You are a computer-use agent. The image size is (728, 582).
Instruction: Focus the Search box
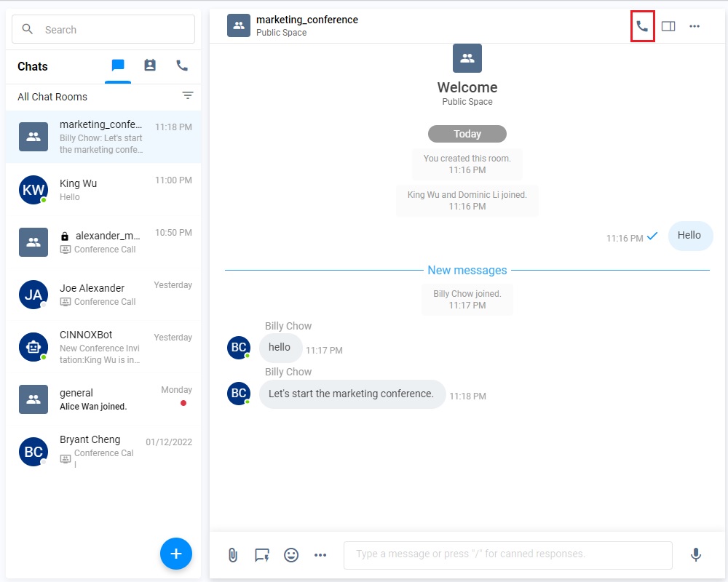point(103,30)
